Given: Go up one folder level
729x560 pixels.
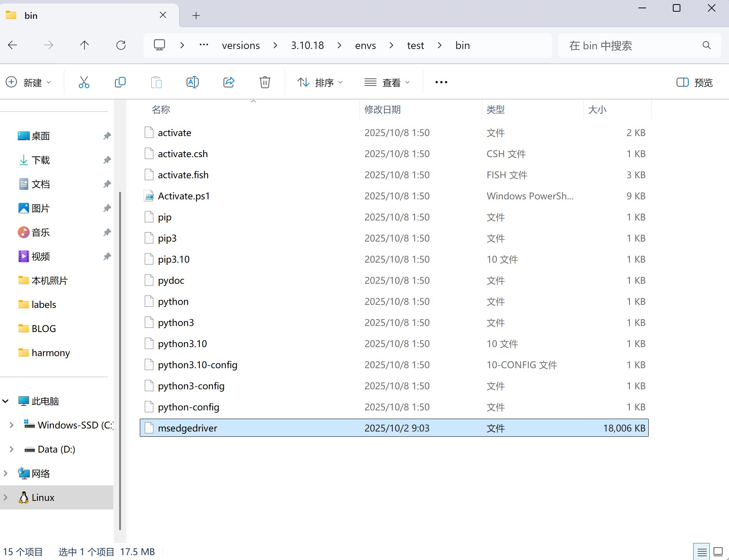Looking at the screenshot, I should point(84,45).
